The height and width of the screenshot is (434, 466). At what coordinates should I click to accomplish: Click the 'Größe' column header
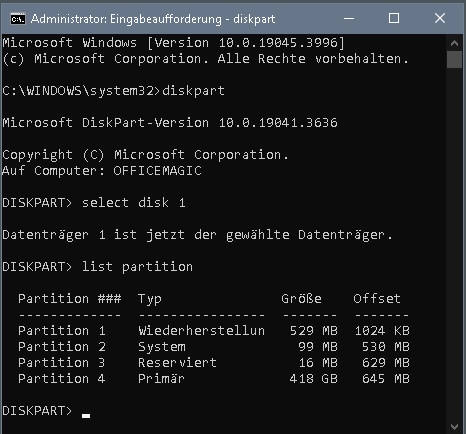(x=301, y=299)
